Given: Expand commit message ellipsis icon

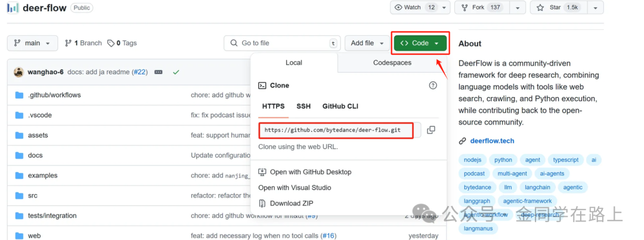Looking at the screenshot, I should point(159,72).
